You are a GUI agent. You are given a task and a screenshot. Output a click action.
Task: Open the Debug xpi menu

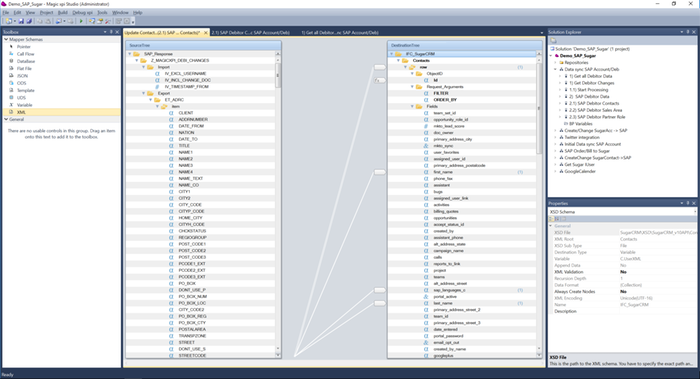pyautogui.click(x=83, y=12)
